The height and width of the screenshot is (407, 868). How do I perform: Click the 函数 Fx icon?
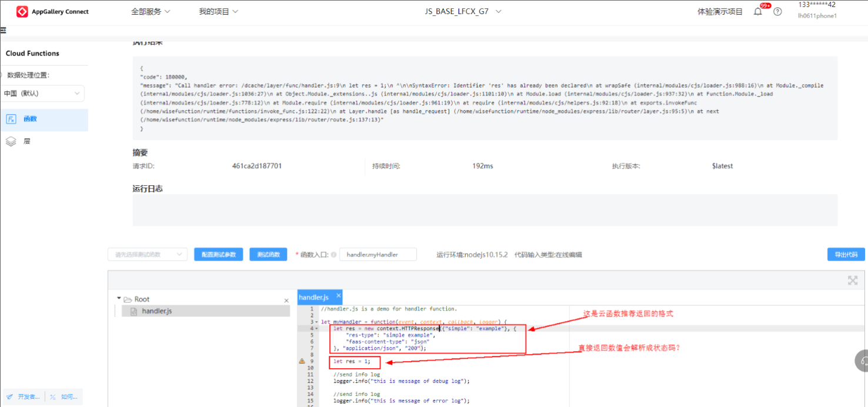click(x=11, y=119)
